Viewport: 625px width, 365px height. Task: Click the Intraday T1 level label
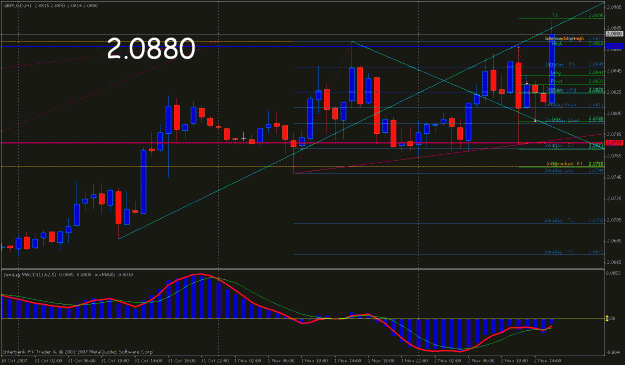pos(559,220)
